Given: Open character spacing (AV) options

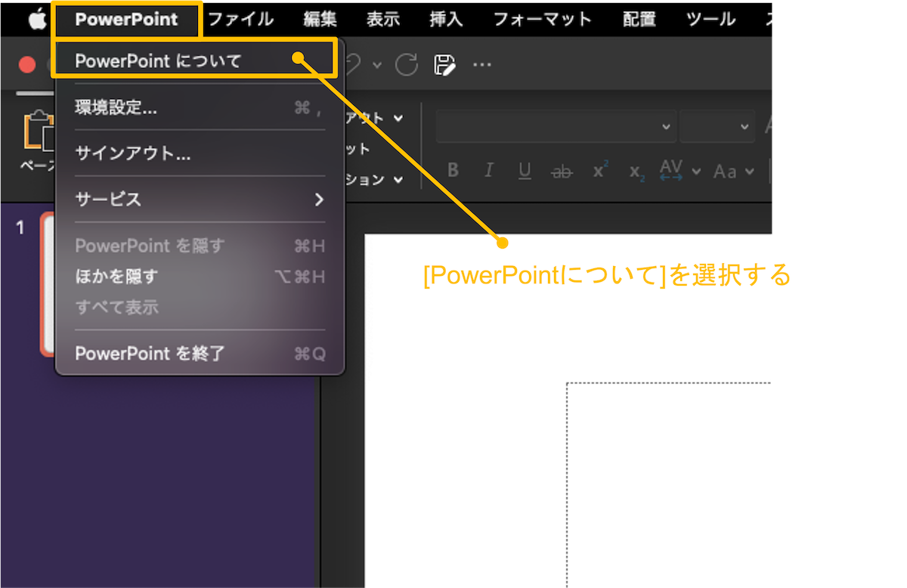Looking at the screenshot, I should point(671,169).
